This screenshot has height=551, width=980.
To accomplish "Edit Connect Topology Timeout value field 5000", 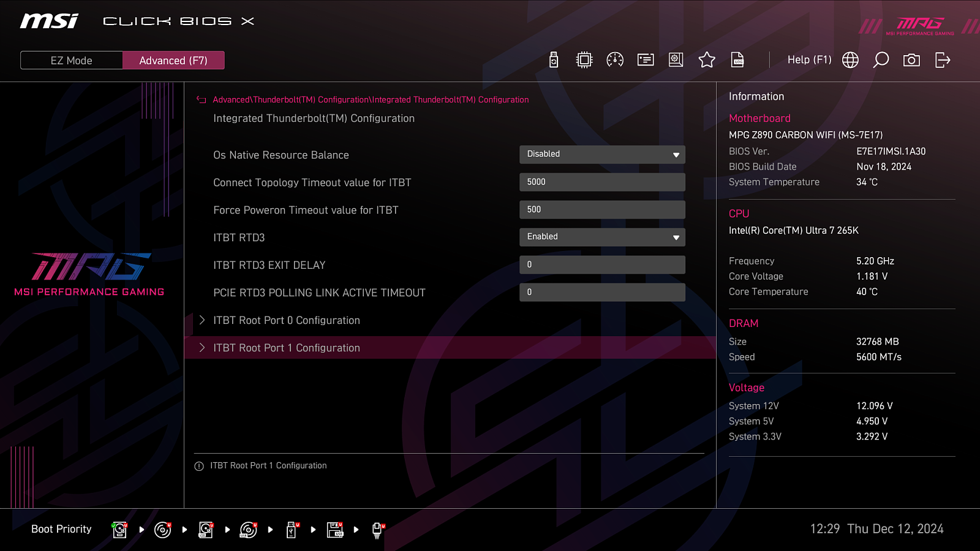I will [x=602, y=182].
